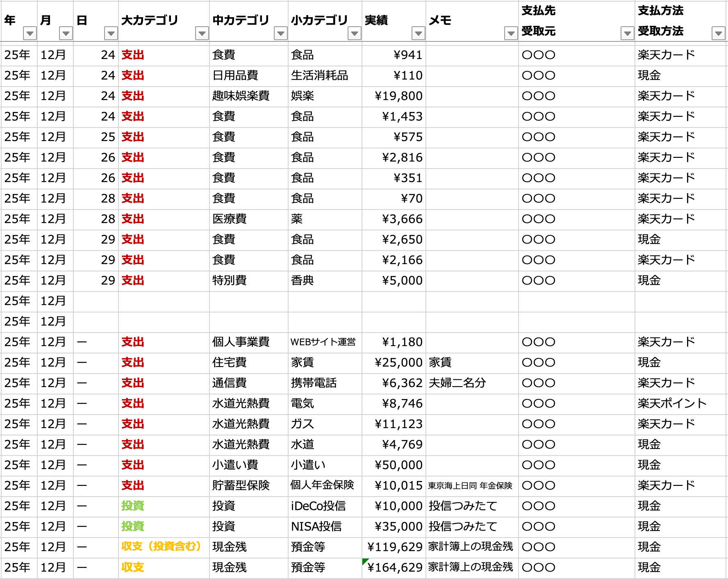Screen dimensions: 728x579
Task: Open the メモ column filter dropdown
Action: [511, 33]
